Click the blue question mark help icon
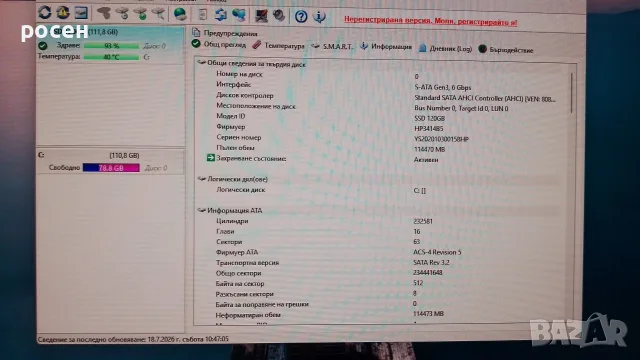Screen dimensions: 640x360 pos(301,16)
